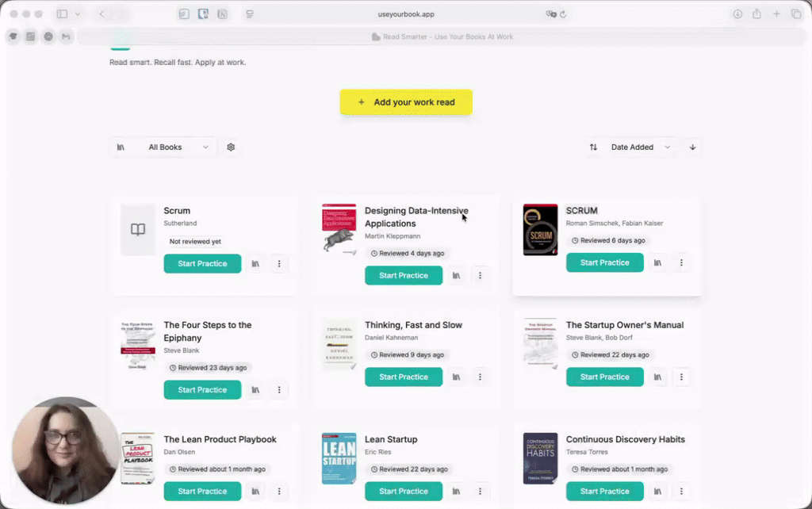Click the Designing Data-Intensive Applications book cover
The height and width of the screenshot is (509, 812).
pos(339,229)
